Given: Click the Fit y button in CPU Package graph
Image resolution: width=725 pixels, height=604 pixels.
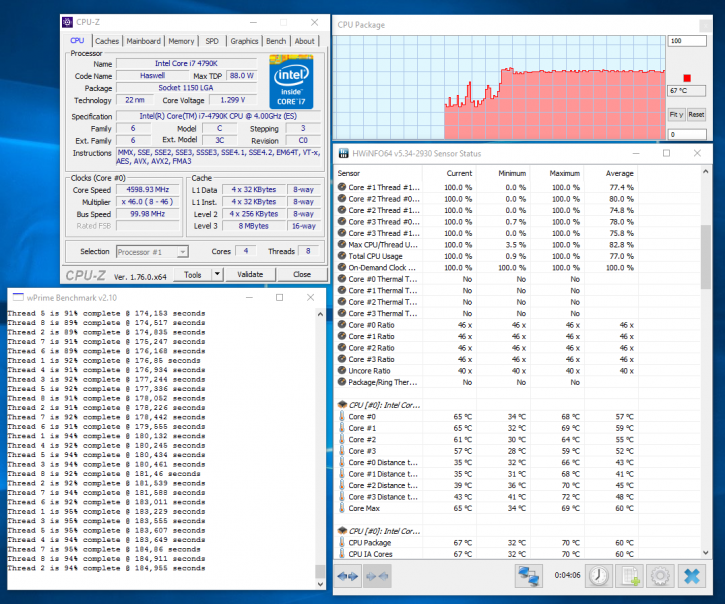Looking at the screenshot, I should (x=676, y=114).
